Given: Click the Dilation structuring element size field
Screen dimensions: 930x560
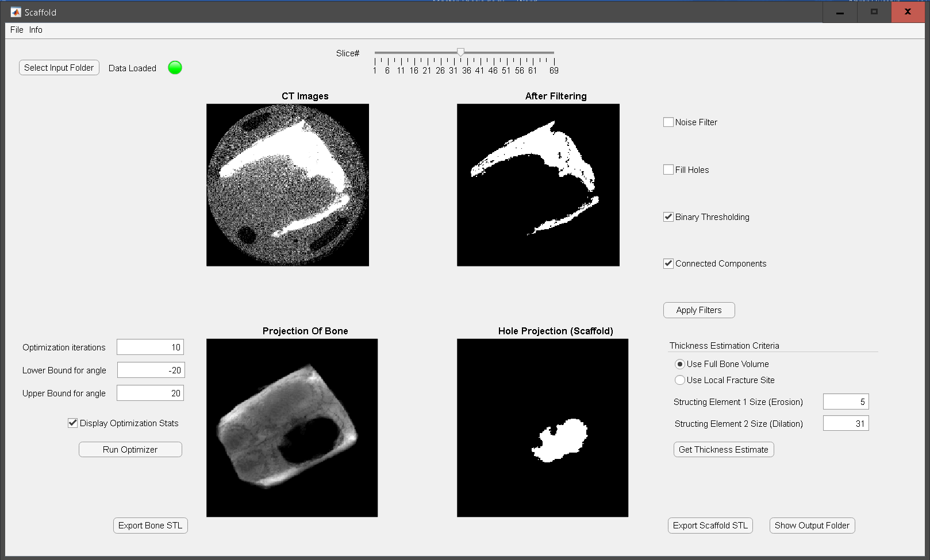Looking at the screenshot, I should tap(846, 424).
